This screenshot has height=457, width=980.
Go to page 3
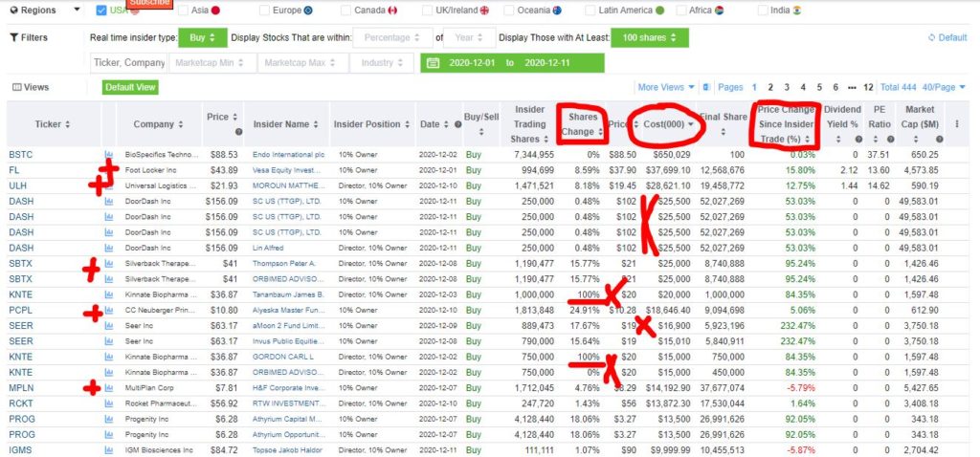[787, 87]
